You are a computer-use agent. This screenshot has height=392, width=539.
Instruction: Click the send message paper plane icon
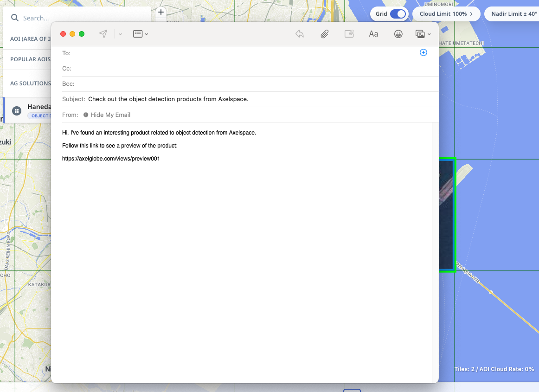(x=103, y=34)
